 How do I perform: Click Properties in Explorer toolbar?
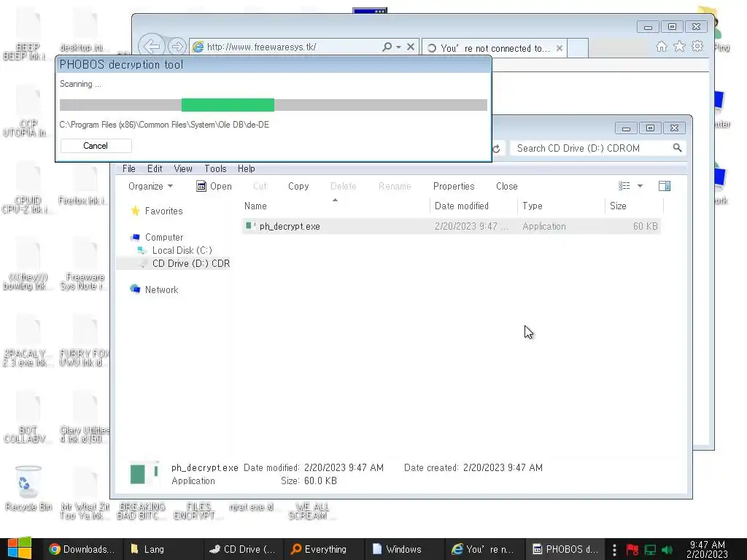point(454,186)
